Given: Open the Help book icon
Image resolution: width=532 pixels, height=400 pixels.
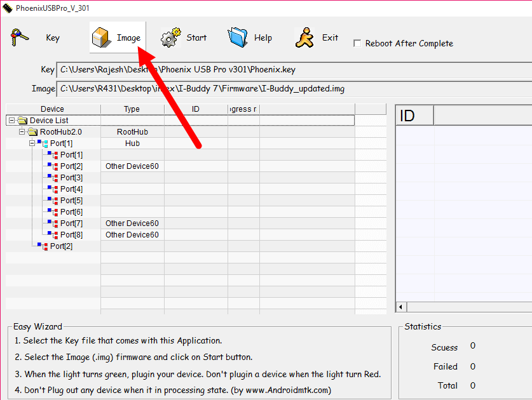Looking at the screenshot, I should tap(237, 37).
